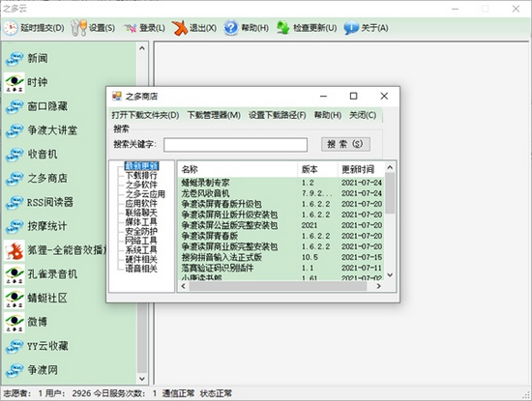Click the 通信正常 status bar text
The image size is (532, 401).
click(x=178, y=393)
